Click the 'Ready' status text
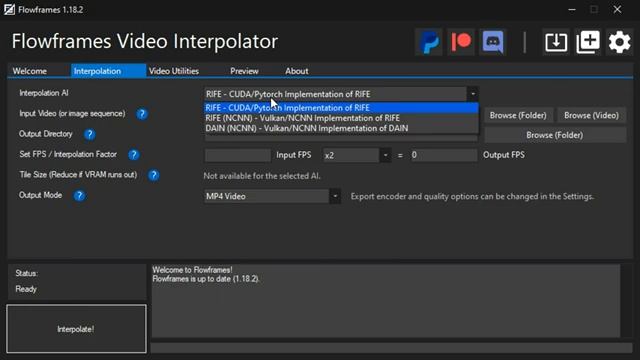The width and height of the screenshot is (640, 360). click(x=26, y=289)
